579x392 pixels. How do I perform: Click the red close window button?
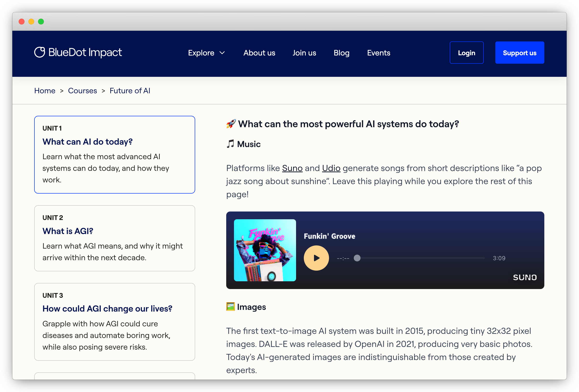[22, 22]
